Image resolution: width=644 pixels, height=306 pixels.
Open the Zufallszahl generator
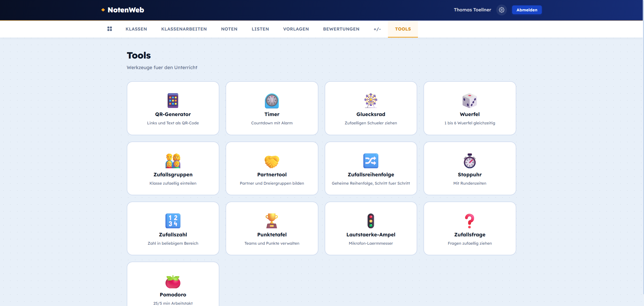click(173, 228)
